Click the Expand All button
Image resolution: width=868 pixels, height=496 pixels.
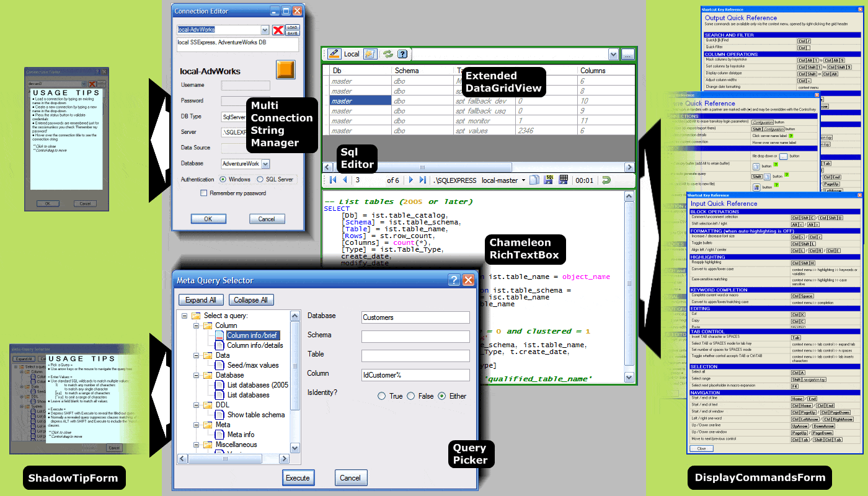201,300
